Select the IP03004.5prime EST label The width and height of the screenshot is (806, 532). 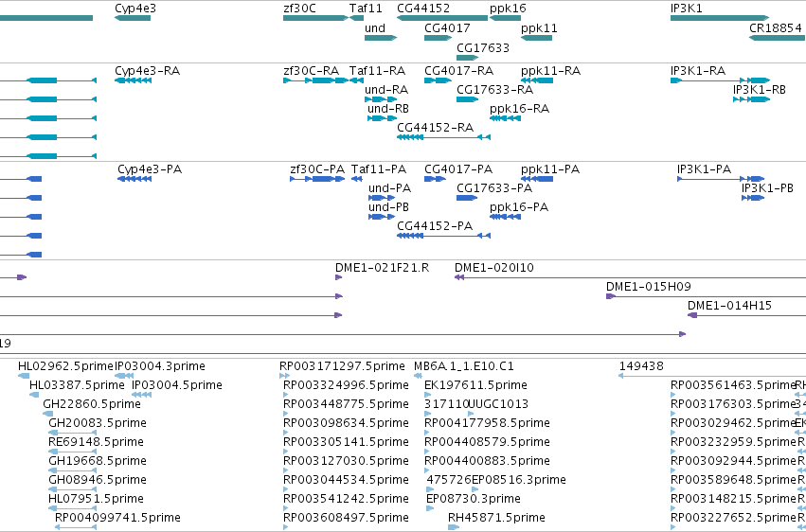point(177,385)
